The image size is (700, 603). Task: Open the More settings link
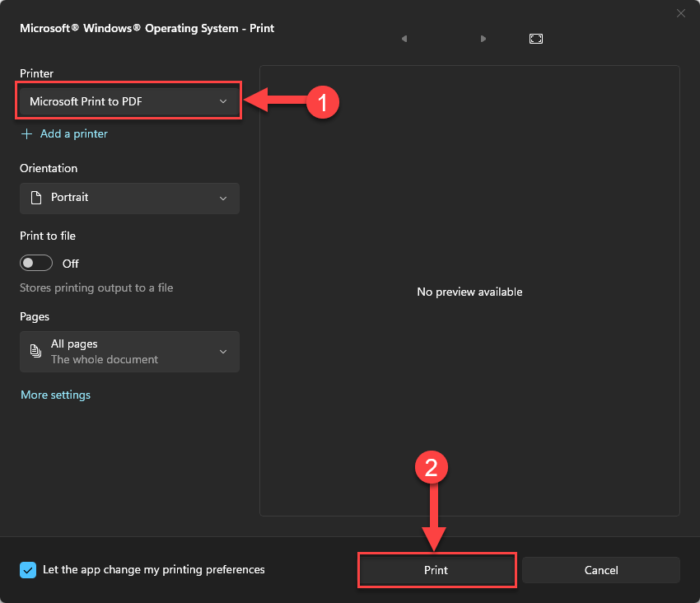click(55, 395)
